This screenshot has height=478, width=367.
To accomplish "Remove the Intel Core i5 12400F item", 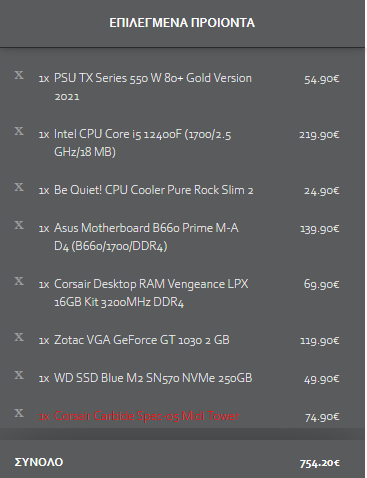I will pos(19,131).
